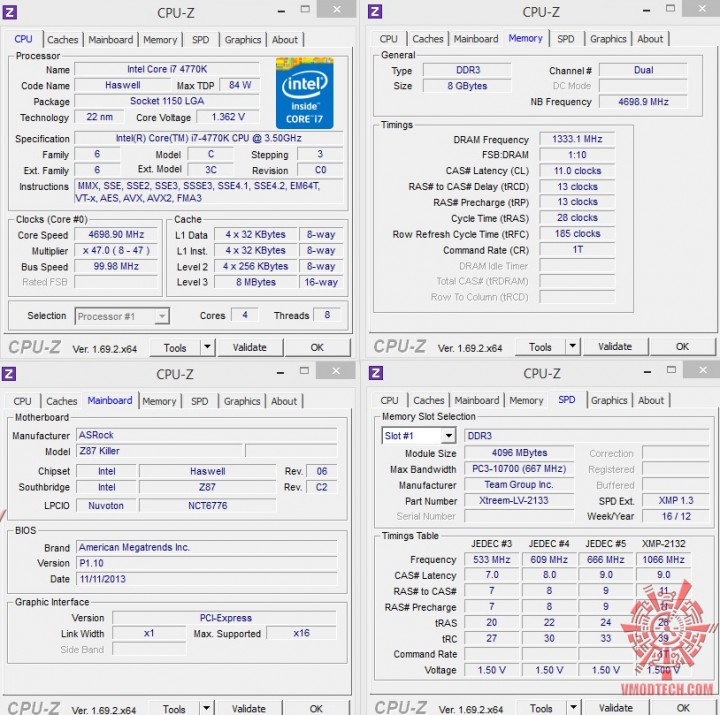The width and height of the screenshot is (720, 715).
Task: Click the DRAM Frequency 1333.1 MHz value
Action: 577,139
